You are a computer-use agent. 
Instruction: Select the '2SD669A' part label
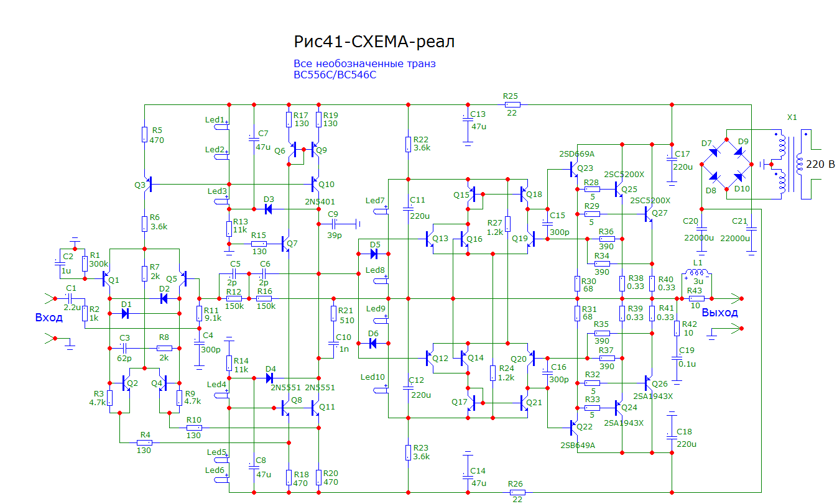pyautogui.click(x=577, y=154)
